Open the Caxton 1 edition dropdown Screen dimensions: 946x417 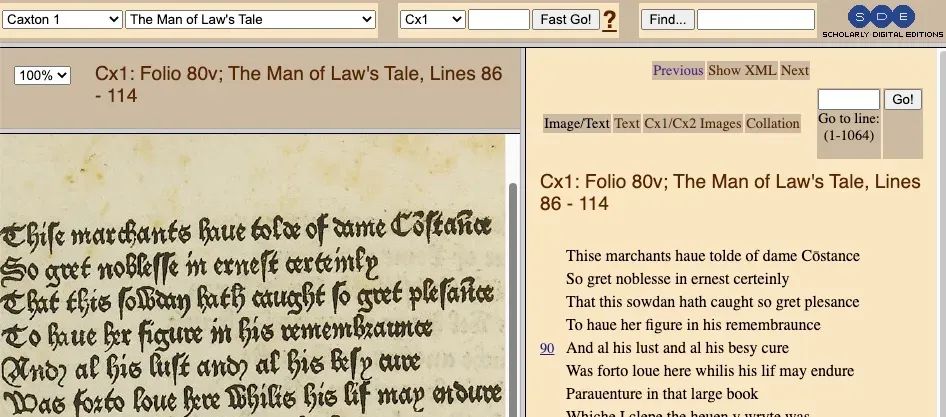pyautogui.click(x=62, y=19)
